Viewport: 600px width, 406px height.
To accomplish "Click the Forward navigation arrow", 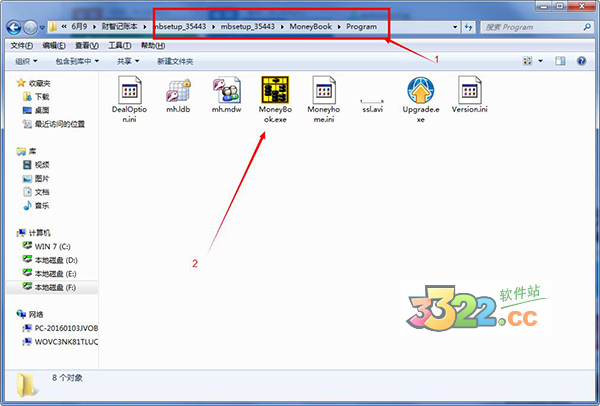I will [x=30, y=27].
